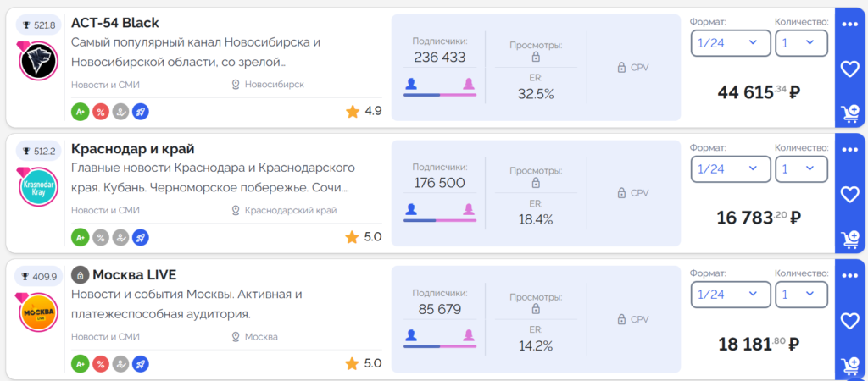
Task: Click the red percent badge under Москва LIVE
Action: (100, 364)
